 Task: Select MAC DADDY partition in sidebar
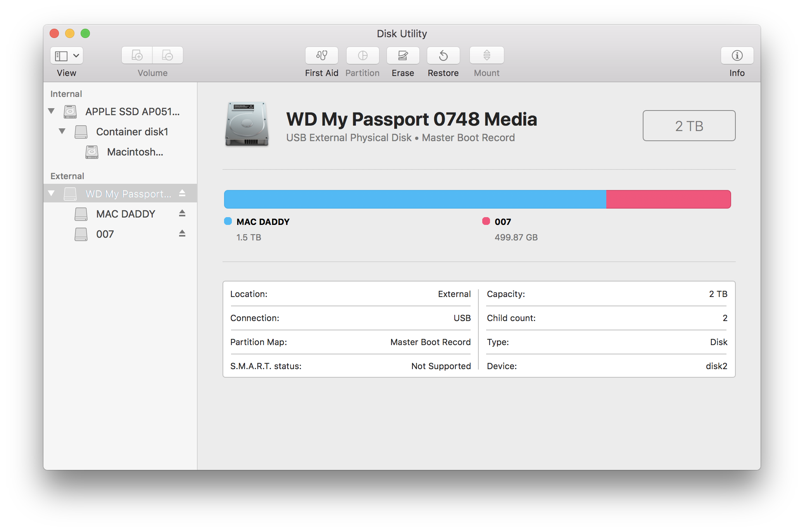(x=126, y=212)
